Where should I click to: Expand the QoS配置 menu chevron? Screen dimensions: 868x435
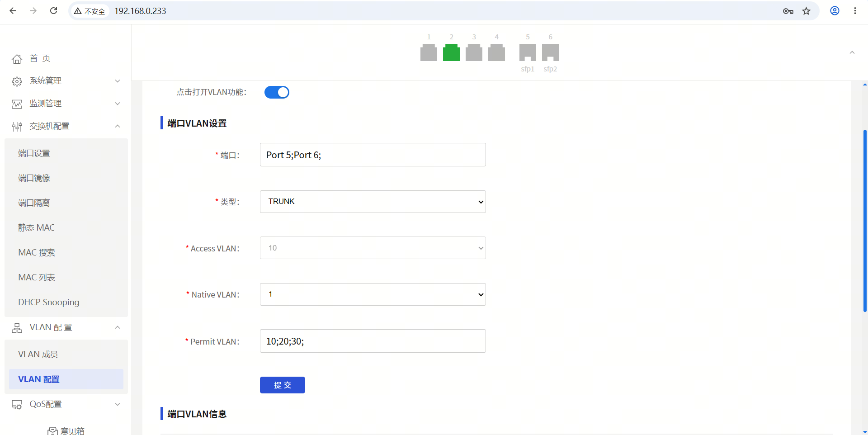pos(118,404)
